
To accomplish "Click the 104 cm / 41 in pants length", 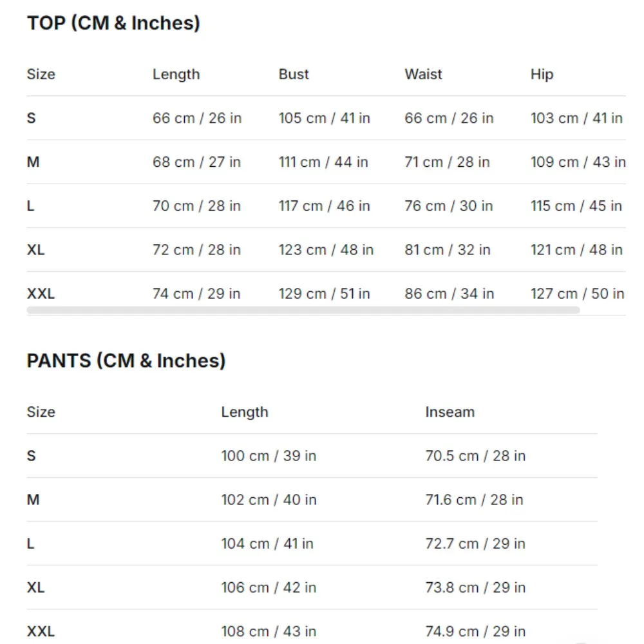I will point(267,544).
